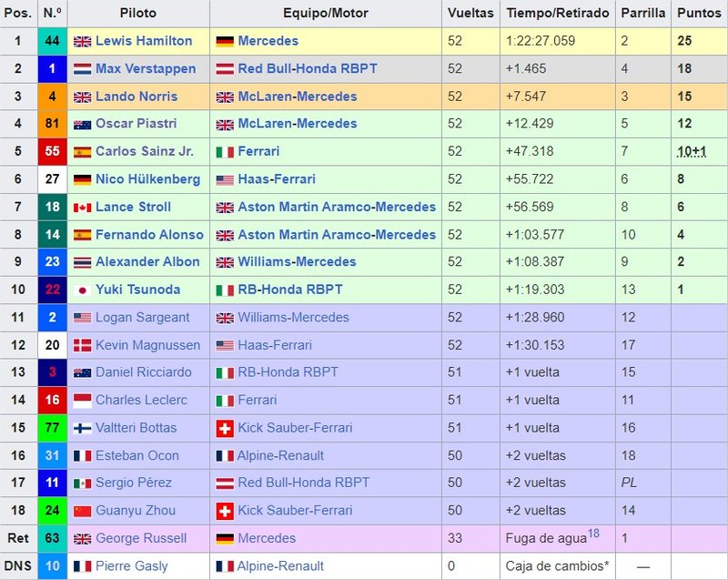Screen dimensions: 728x580
Task: Click the Mexican flag beside Sergio Pérez
Action: click(82, 483)
